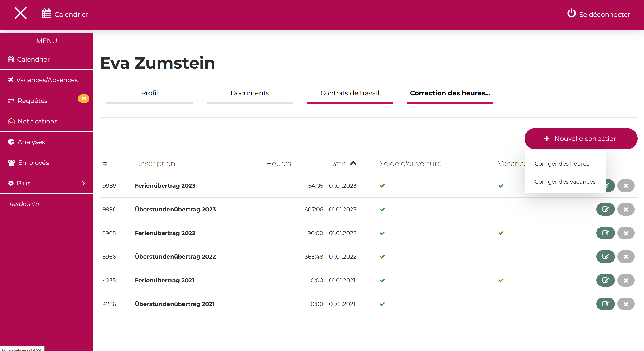Image resolution: width=644 pixels, height=351 pixels.
Task: Edit the Überstundenübertrag 2021 entry
Action: coord(605,304)
